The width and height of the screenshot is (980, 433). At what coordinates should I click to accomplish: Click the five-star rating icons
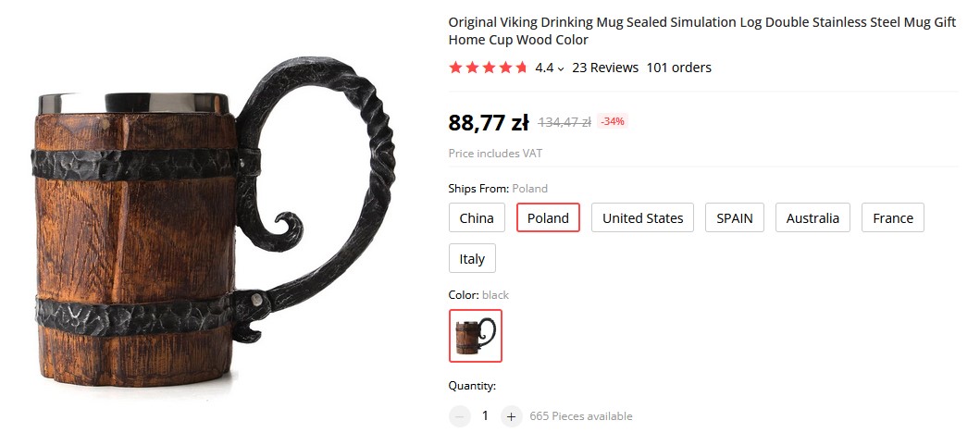pyautogui.click(x=488, y=68)
